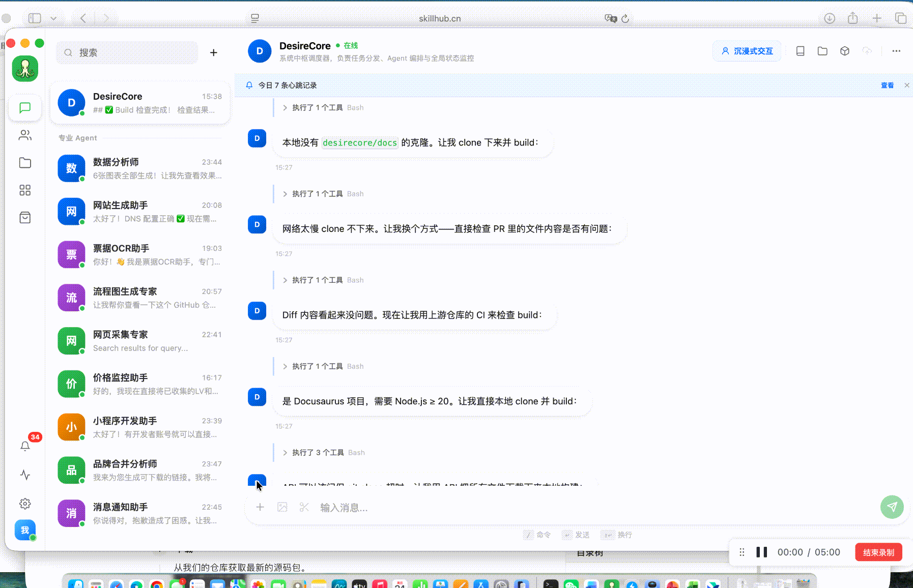913x588 pixels.
Task: Expand the 执行了 3 个工具 Bash row
Action: [324, 453]
